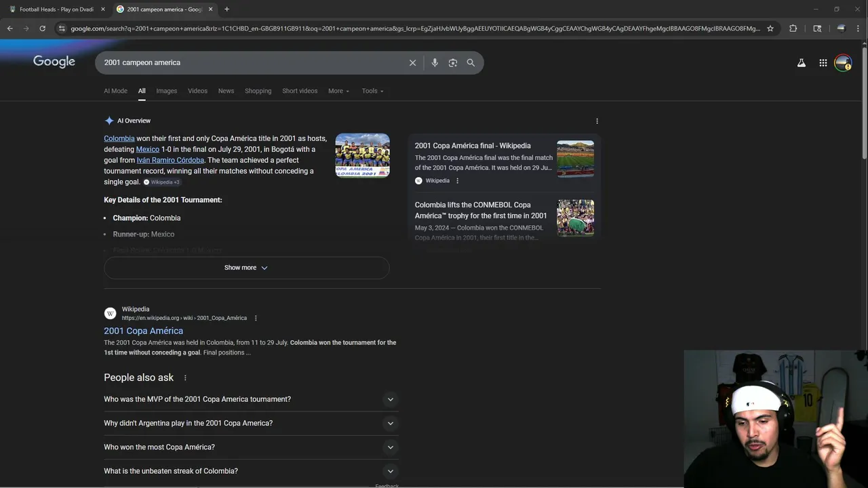Submit search with the magnifier icon
The height and width of the screenshot is (488, 868).
point(471,62)
